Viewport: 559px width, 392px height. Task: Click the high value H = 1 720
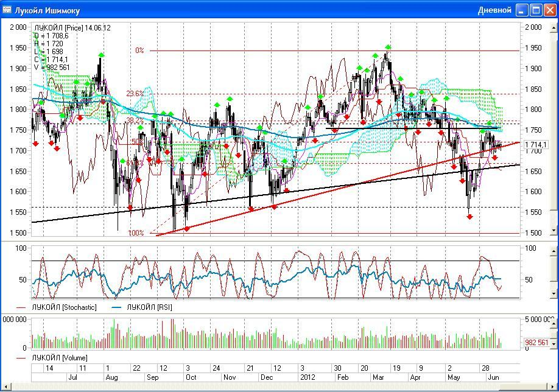pos(49,43)
